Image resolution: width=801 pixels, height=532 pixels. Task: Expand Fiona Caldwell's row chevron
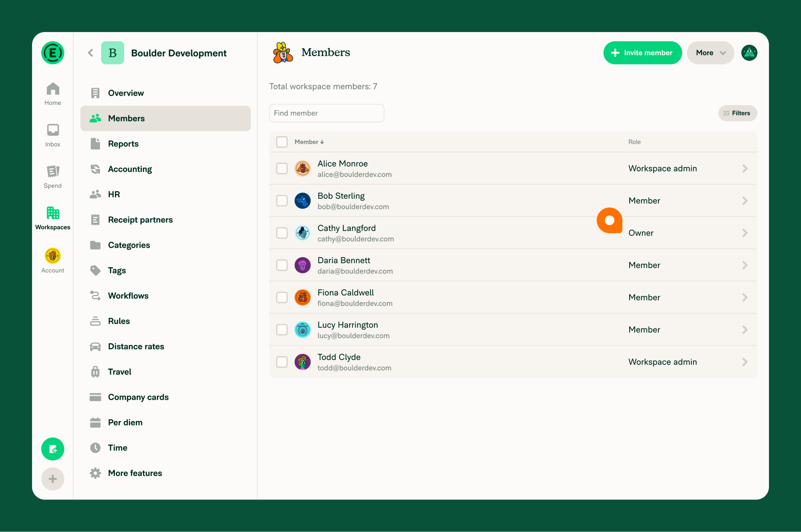click(745, 297)
